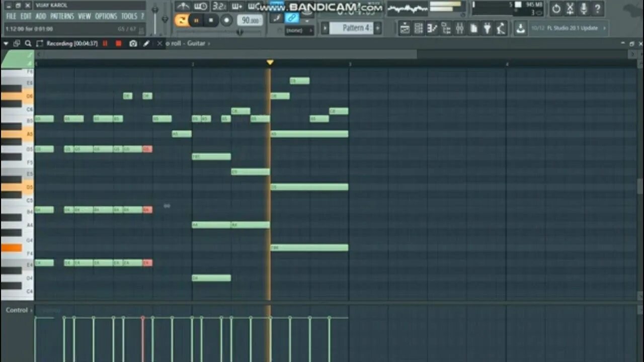Open the Playlist view icon
This screenshot has width=644, height=362.
(405, 29)
